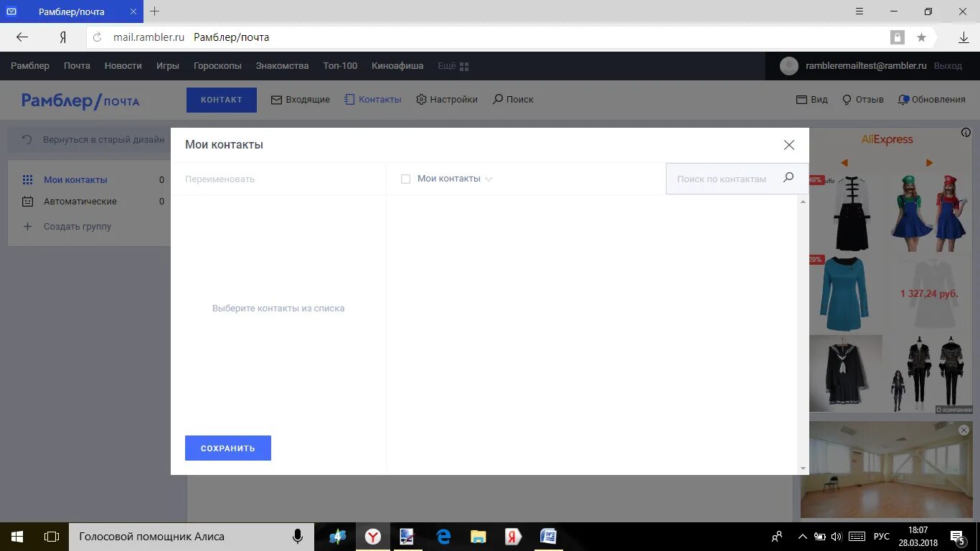Open Настройки settings
The height and width of the screenshot is (551, 980).
coord(447,100)
